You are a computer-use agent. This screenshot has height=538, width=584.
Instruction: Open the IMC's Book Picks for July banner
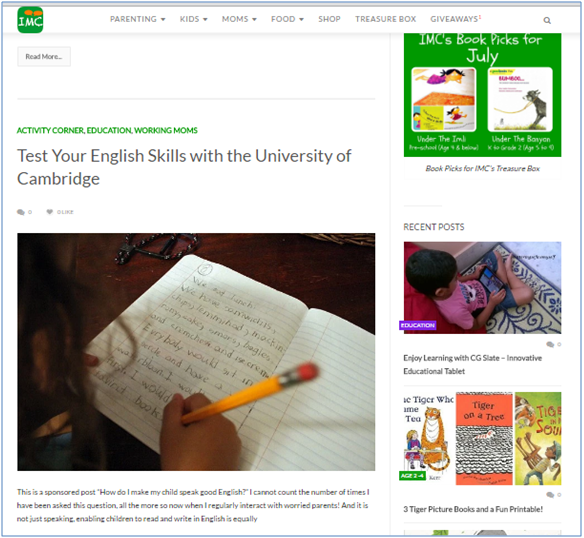482,95
